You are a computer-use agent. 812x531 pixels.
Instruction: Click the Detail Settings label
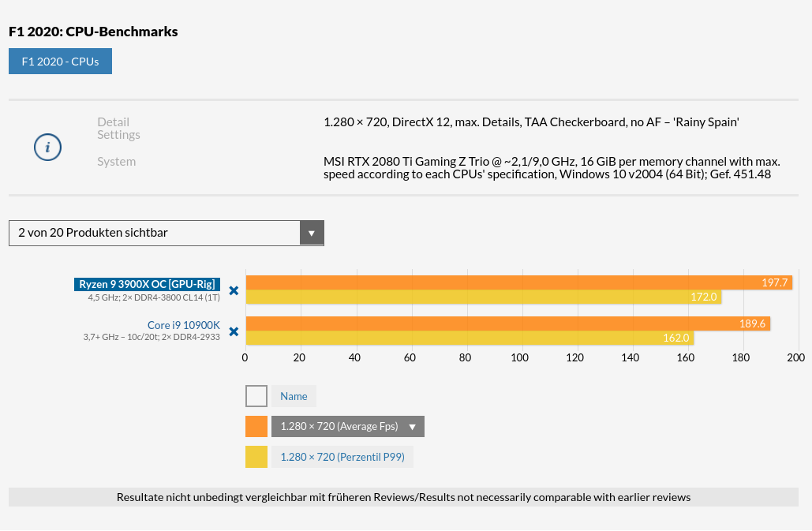118,129
